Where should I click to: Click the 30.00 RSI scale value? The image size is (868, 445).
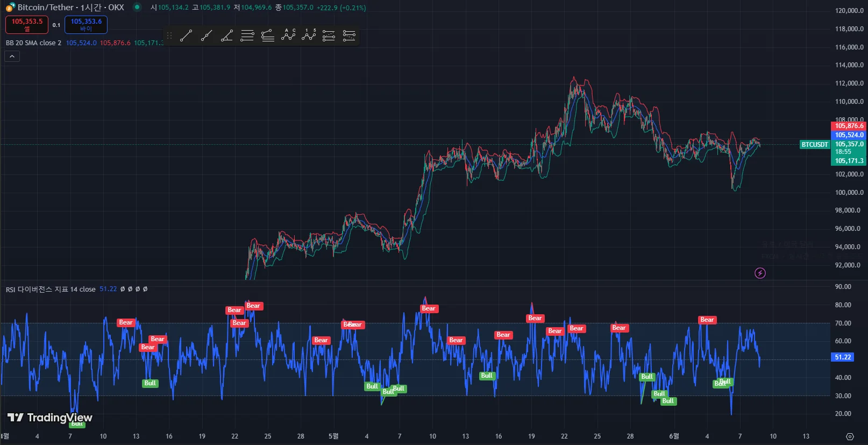point(843,396)
